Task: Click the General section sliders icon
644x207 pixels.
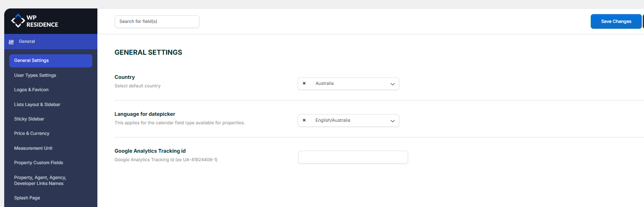Action: 11,42
